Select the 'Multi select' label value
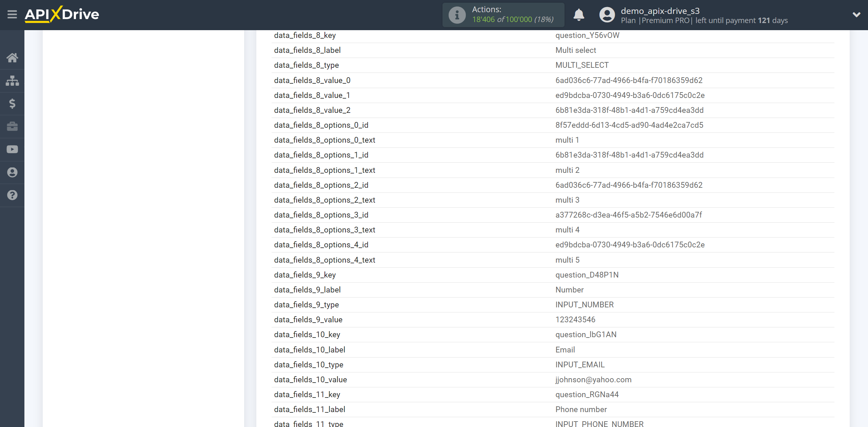 (x=576, y=50)
